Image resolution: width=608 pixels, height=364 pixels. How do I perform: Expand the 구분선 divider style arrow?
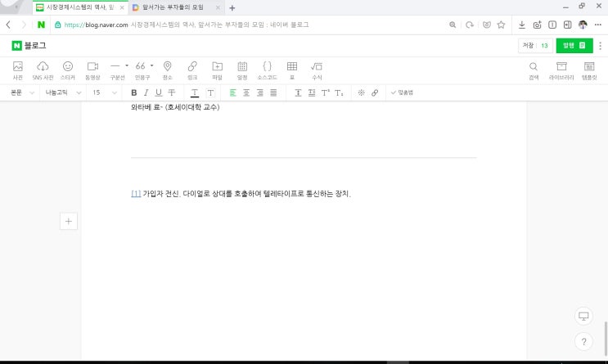127,65
